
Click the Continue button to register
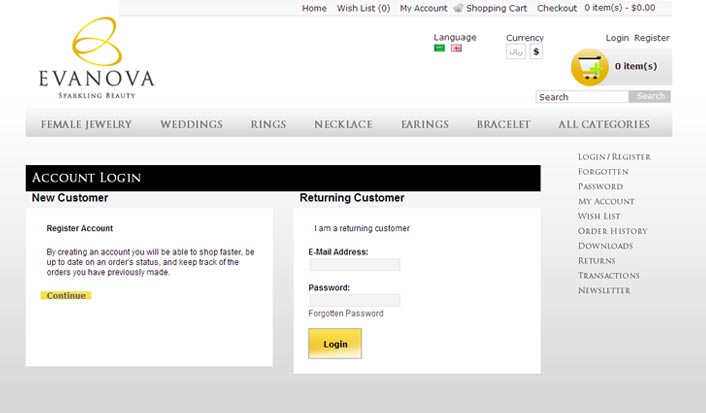(66, 295)
